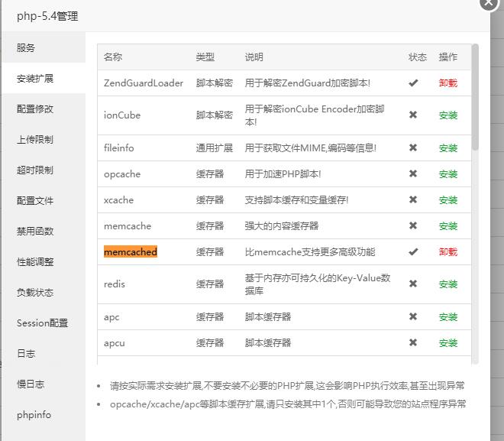This screenshot has height=441, width=504.
Task: Open the 性能调整 tab
Action: pos(36,262)
